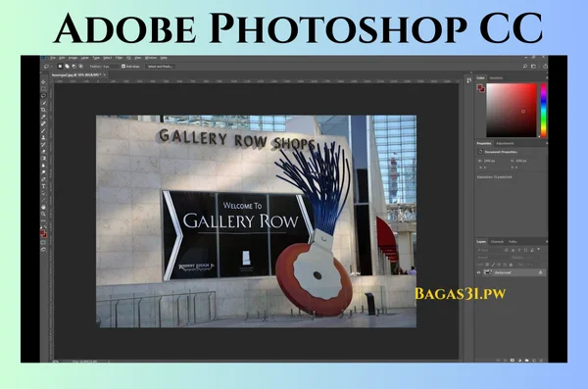Toggle Quick Mask mode in toolbox

tap(43, 242)
